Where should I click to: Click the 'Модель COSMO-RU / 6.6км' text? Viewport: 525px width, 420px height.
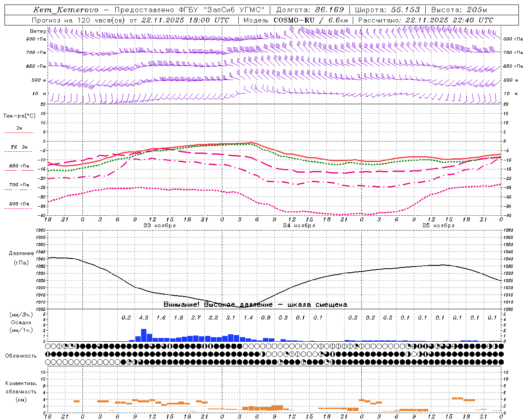(296, 20)
